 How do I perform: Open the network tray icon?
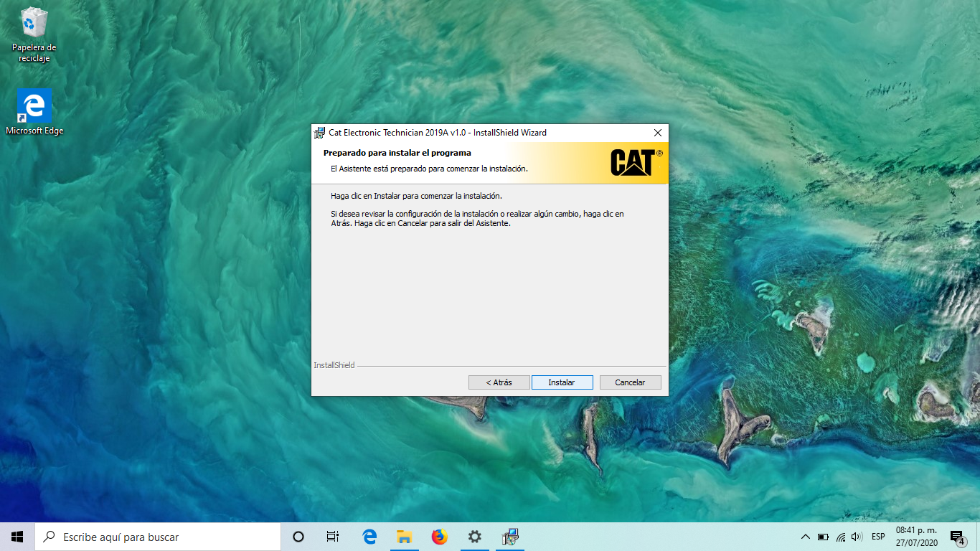click(840, 537)
